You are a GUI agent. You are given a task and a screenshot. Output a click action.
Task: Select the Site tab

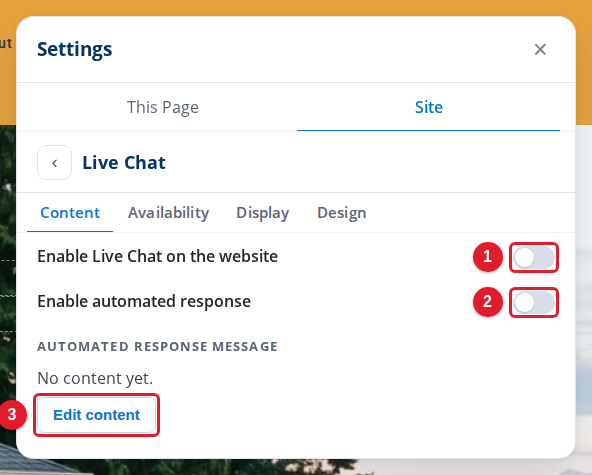(429, 107)
